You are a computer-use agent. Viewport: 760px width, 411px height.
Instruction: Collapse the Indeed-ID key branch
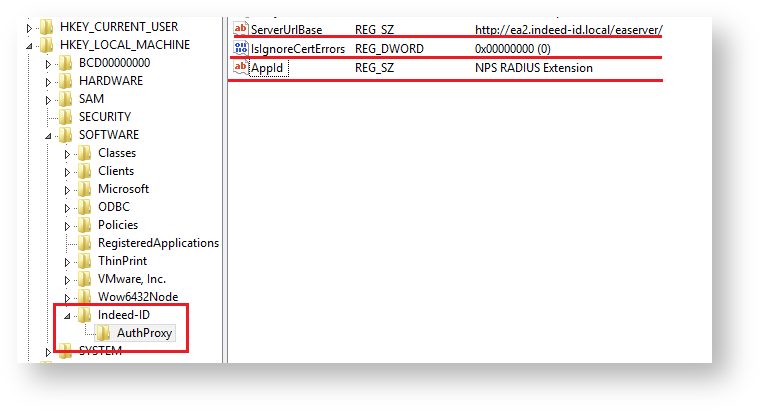(x=67, y=315)
